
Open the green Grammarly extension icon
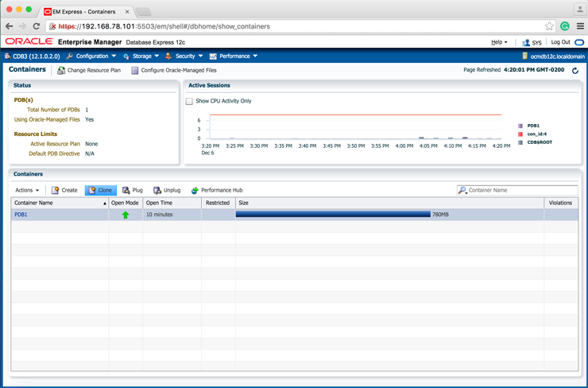click(x=565, y=26)
